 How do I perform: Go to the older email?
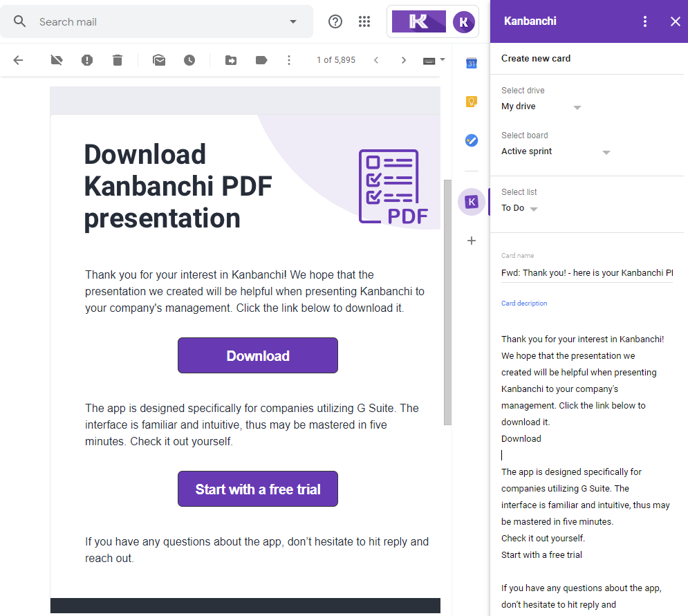pos(404,60)
